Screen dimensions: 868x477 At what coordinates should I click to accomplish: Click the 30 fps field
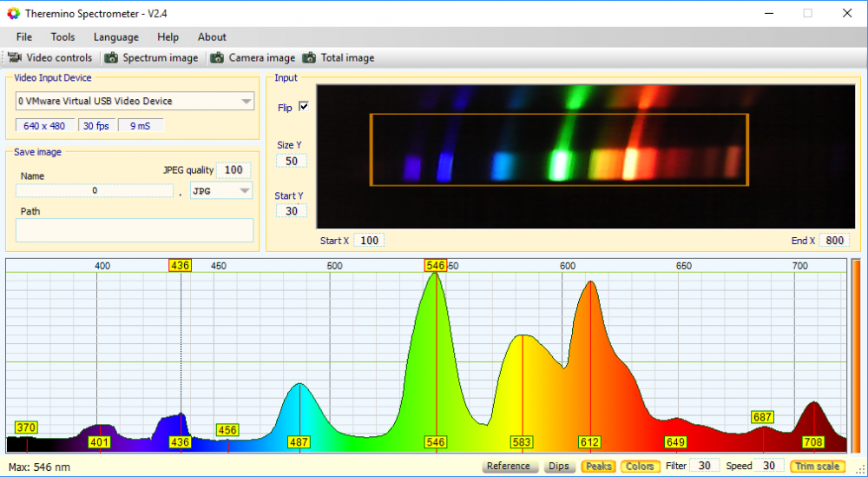(96, 126)
